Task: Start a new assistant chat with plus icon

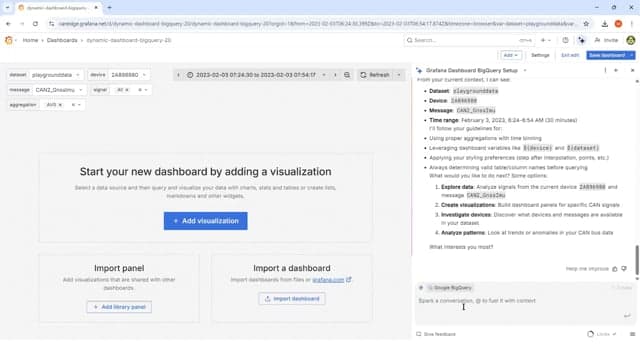Action: (616, 71)
